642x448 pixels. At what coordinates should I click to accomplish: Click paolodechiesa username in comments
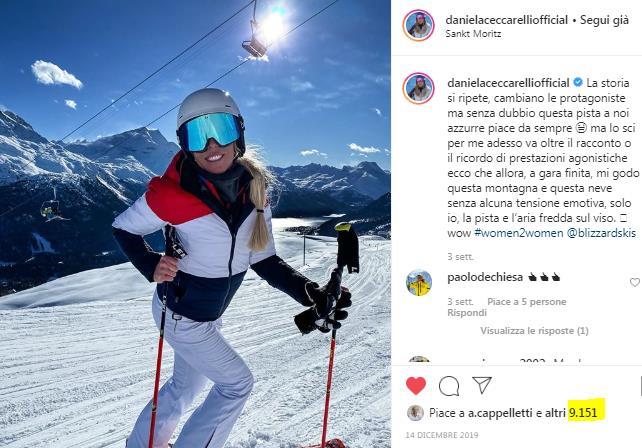[485, 277]
